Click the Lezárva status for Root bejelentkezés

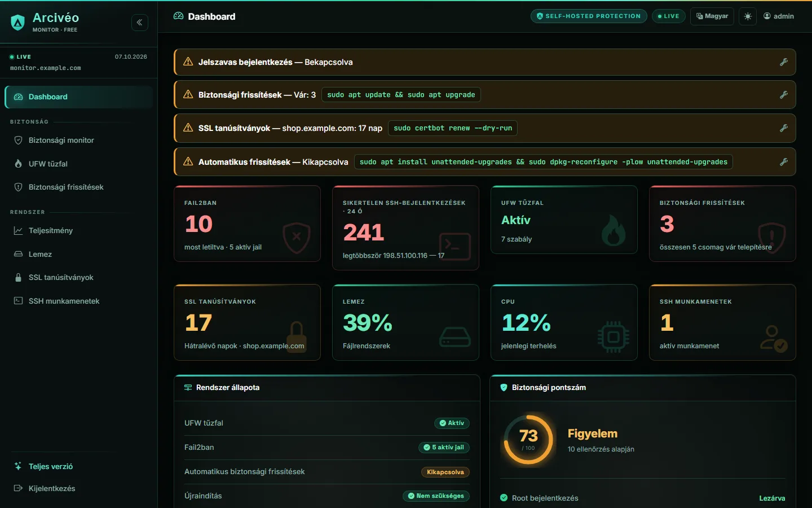[772, 498]
